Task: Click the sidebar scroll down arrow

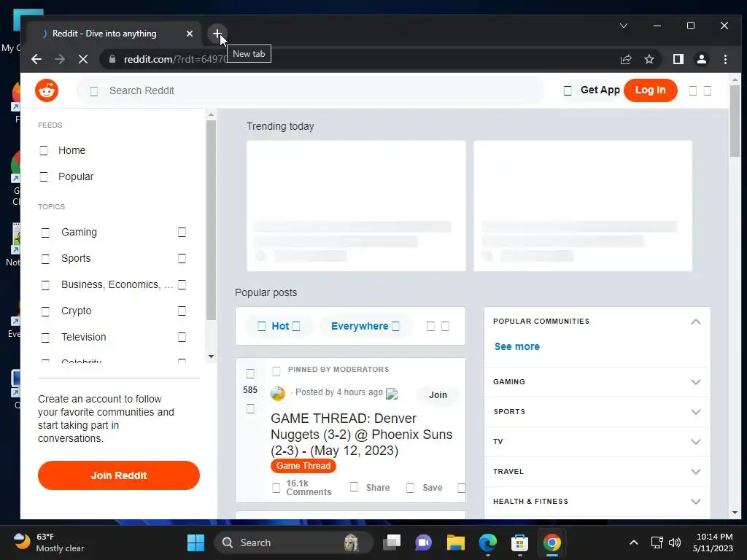Action: click(x=211, y=357)
